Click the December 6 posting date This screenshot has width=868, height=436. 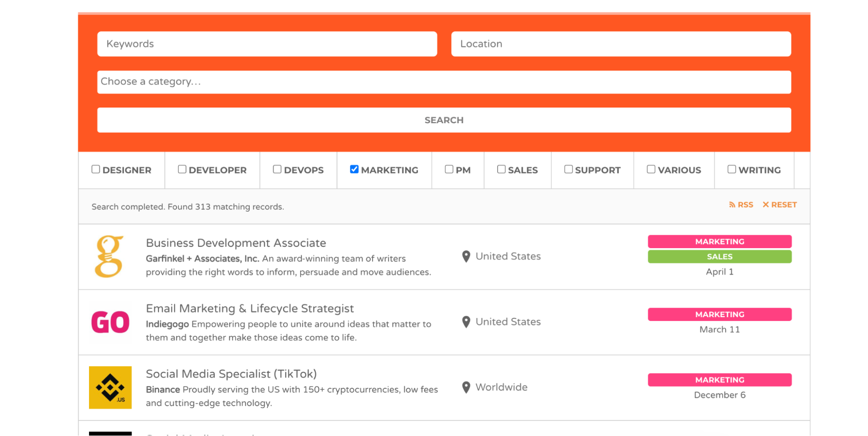(x=719, y=395)
